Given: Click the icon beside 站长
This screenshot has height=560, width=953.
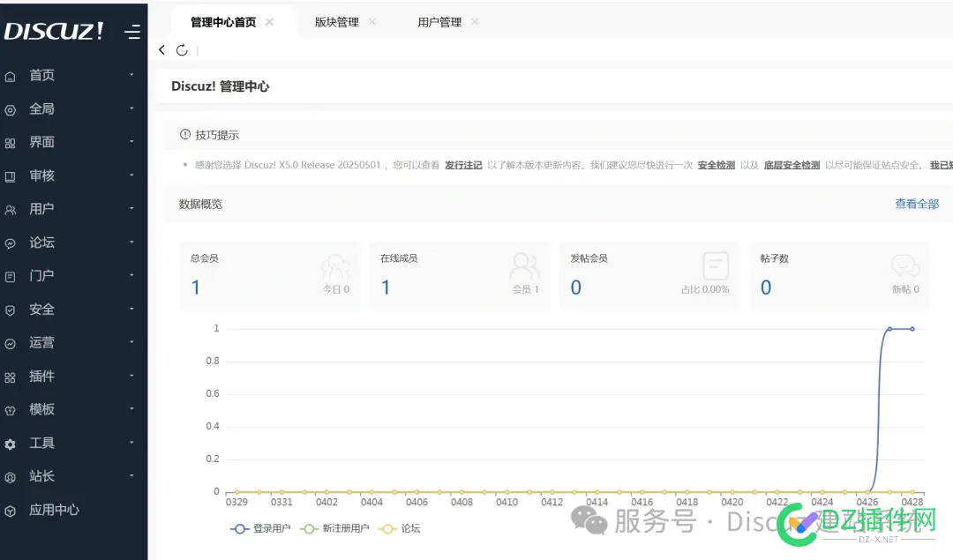Looking at the screenshot, I should pos(11,477).
